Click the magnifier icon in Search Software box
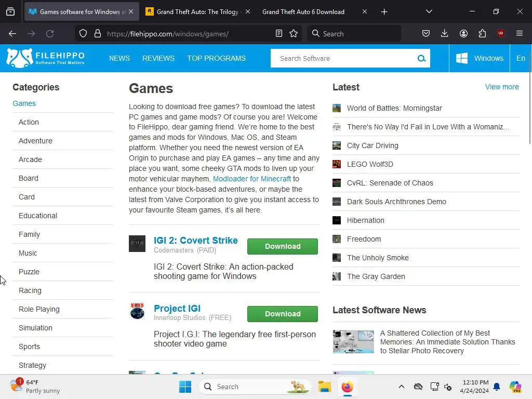This screenshot has width=532, height=399. [x=421, y=58]
